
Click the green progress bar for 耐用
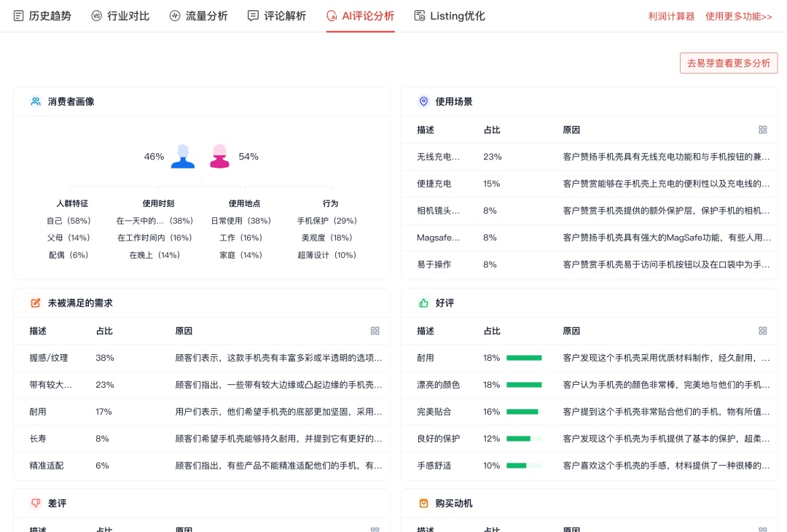pyautogui.click(x=524, y=358)
